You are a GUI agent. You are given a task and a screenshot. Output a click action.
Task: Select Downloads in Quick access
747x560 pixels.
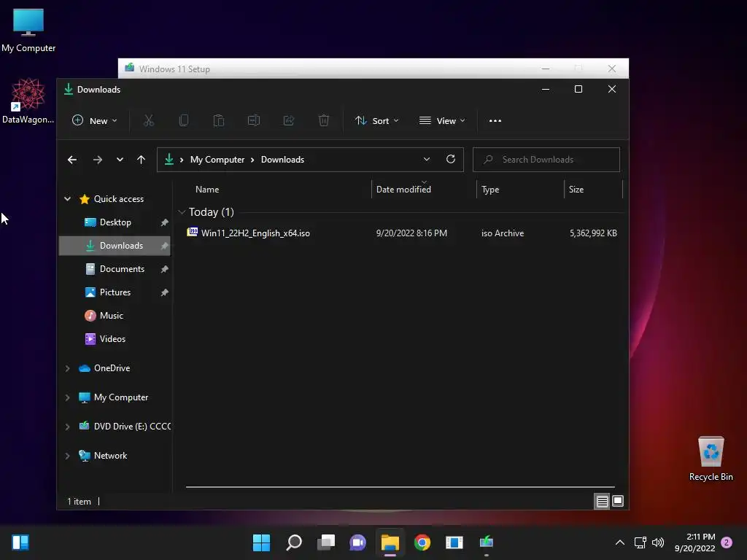(x=115, y=245)
